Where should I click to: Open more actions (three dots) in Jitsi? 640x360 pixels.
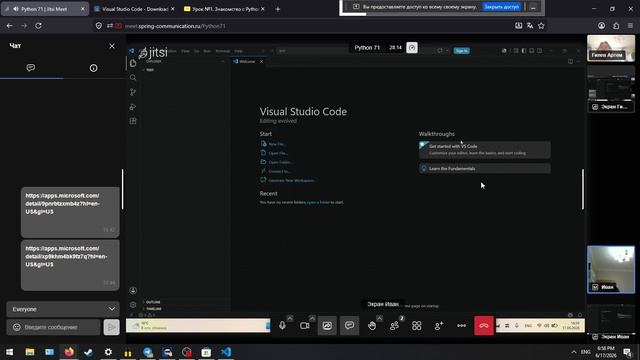point(461,326)
